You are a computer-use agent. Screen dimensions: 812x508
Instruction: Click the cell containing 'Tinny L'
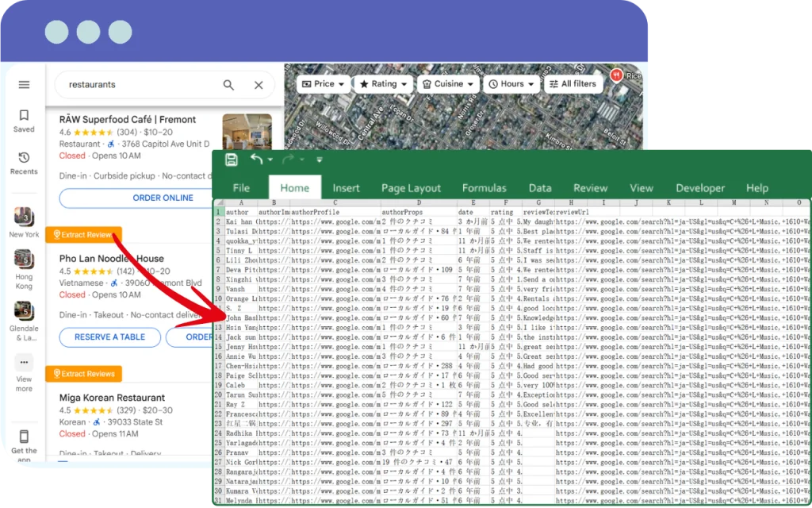pos(241,250)
